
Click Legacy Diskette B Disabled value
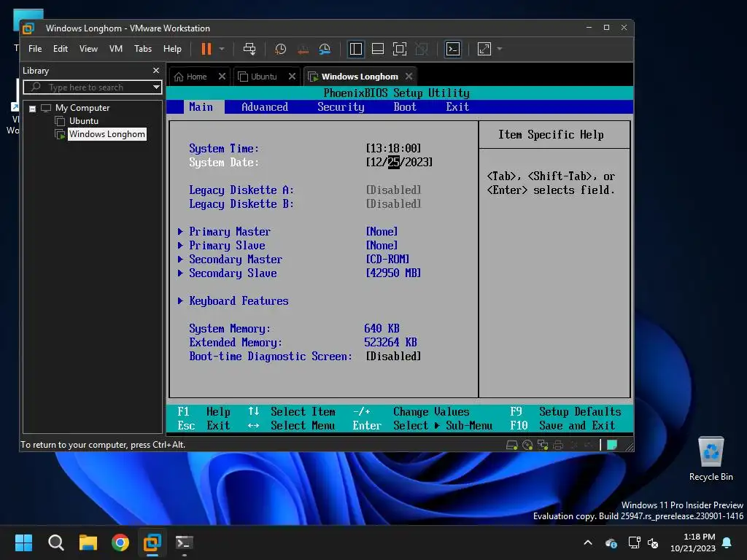click(393, 204)
